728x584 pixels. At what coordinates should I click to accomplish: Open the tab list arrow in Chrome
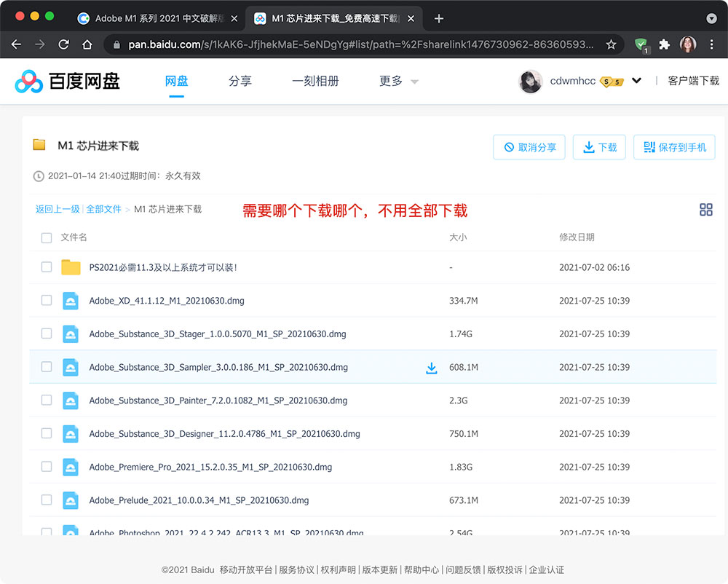pyautogui.click(x=711, y=19)
